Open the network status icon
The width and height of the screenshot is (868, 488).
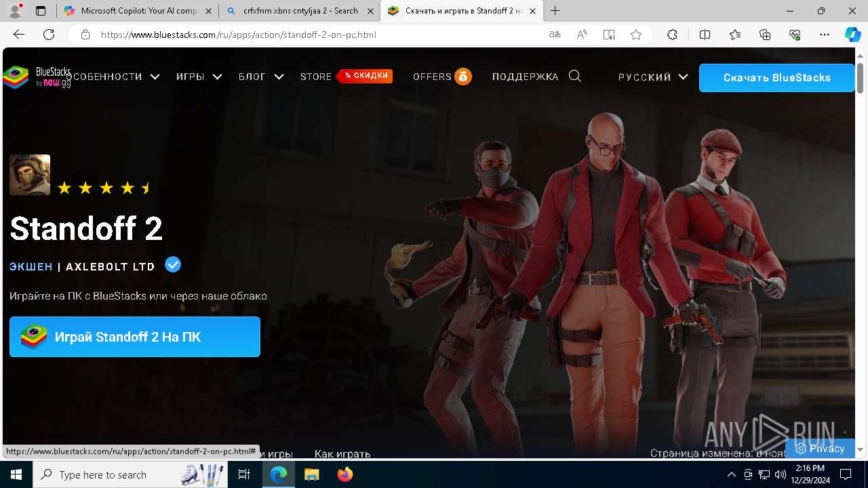[x=764, y=474]
